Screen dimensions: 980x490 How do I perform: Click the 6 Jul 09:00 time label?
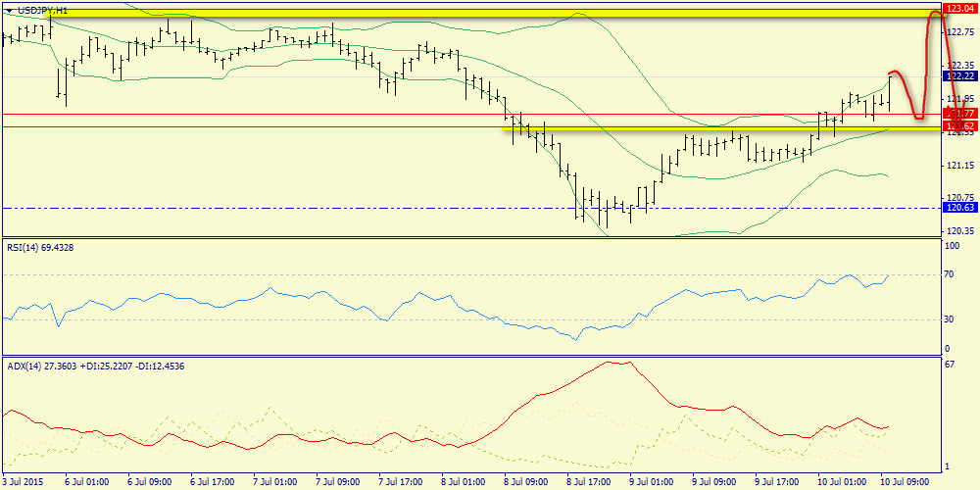[149, 482]
